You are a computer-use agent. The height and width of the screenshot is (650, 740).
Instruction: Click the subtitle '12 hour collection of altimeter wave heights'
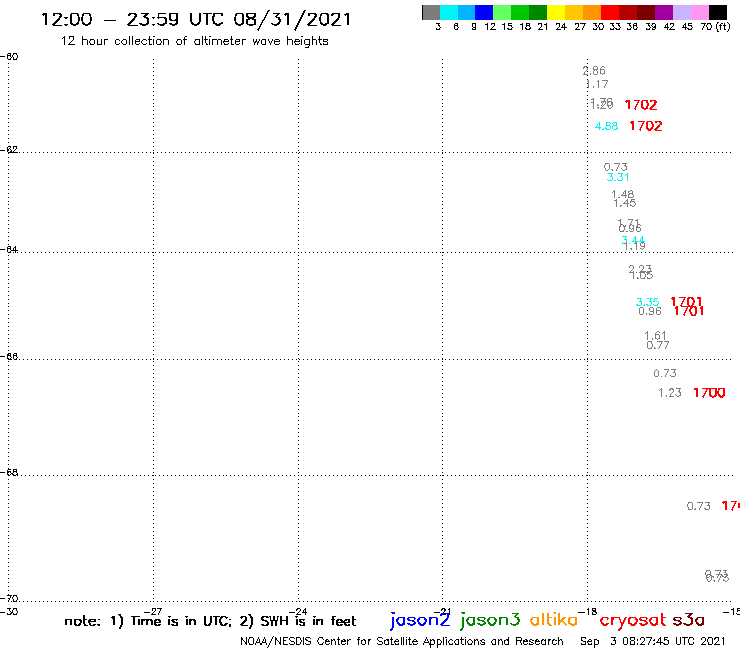pyautogui.click(x=194, y=41)
